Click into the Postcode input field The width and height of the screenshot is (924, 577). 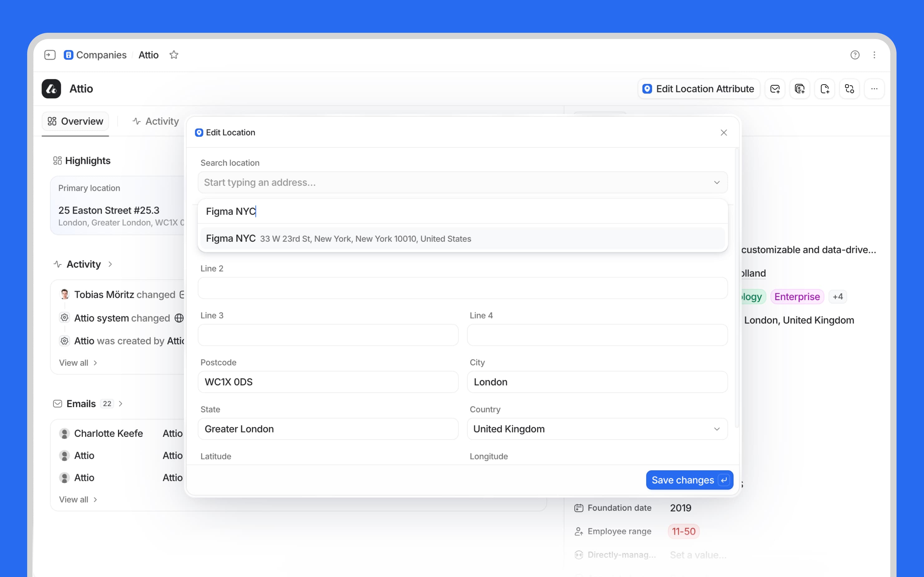coord(328,382)
